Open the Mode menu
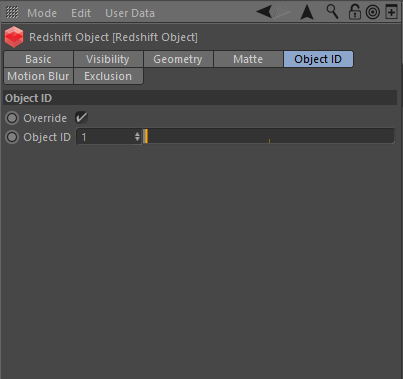Image resolution: width=403 pixels, height=379 pixels. 42,13
